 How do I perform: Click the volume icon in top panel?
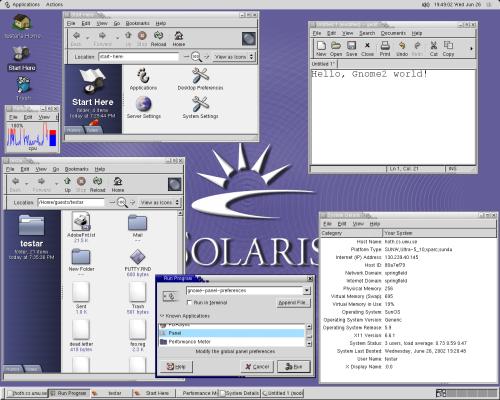(426, 4)
